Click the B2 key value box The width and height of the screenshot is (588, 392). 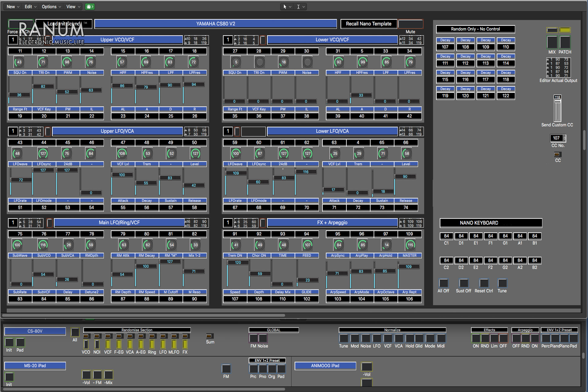click(535, 261)
